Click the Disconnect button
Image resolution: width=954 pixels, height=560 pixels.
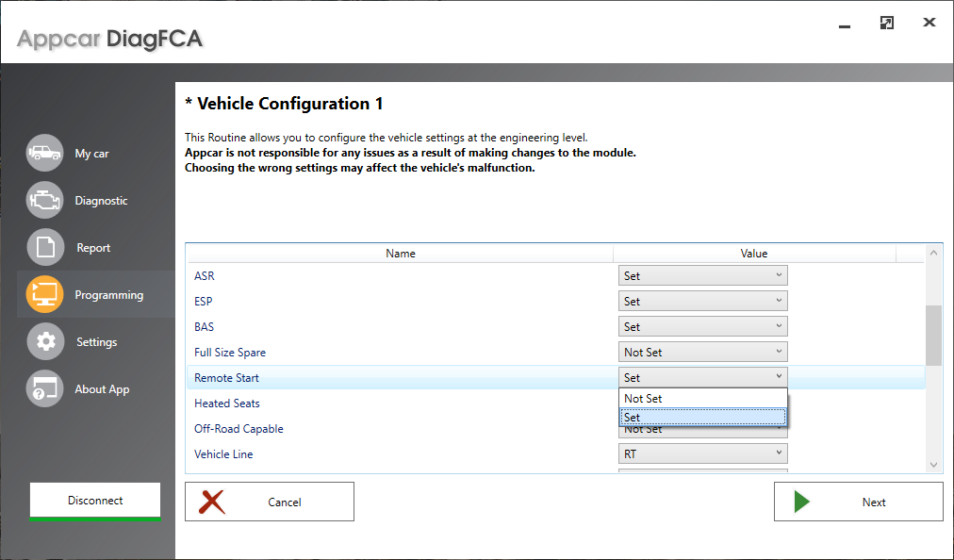pyautogui.click(x=95, y=501)
